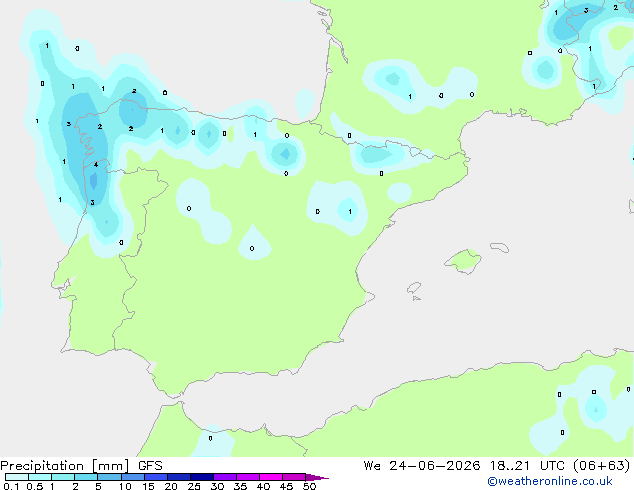Click the legend label '15'
Screen dimensions: 634x490
click(148, 486)
